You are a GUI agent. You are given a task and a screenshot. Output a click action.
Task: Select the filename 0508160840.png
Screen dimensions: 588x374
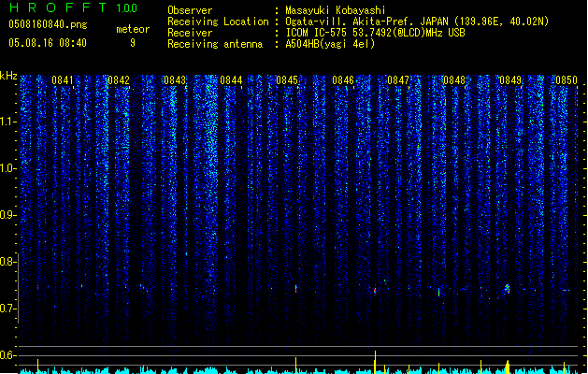(48, 24)
